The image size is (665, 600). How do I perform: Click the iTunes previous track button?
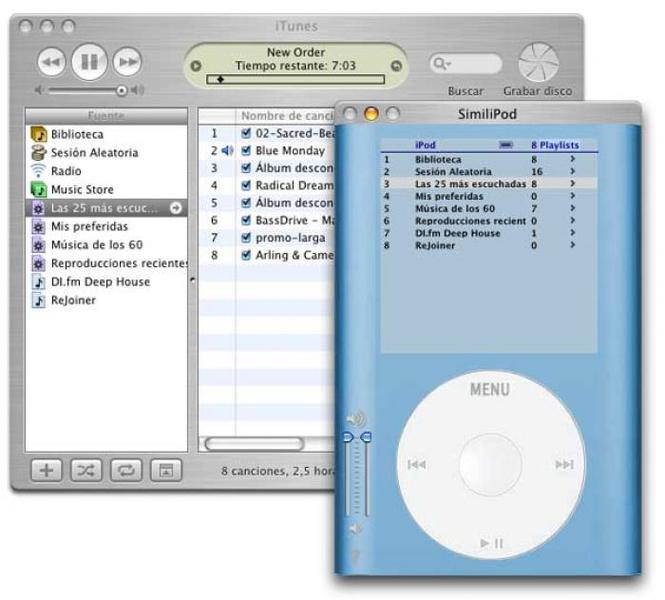click(x=51, y=62)
